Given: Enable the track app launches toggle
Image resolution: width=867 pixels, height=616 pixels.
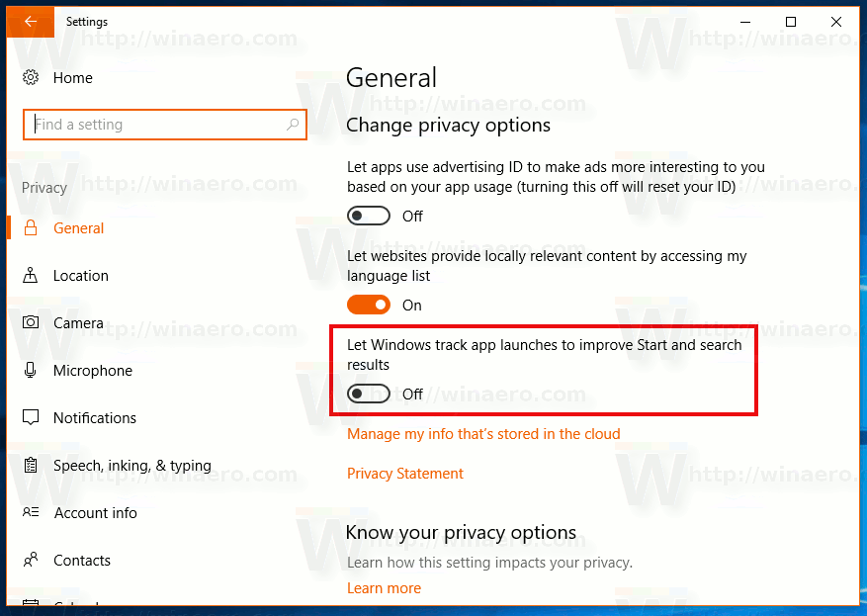Looking at the screenshot, I should pos(369,394).
